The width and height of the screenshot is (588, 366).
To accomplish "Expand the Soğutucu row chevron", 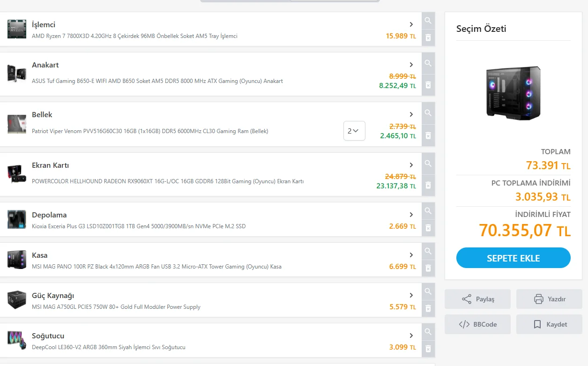I will click(411, 336).
